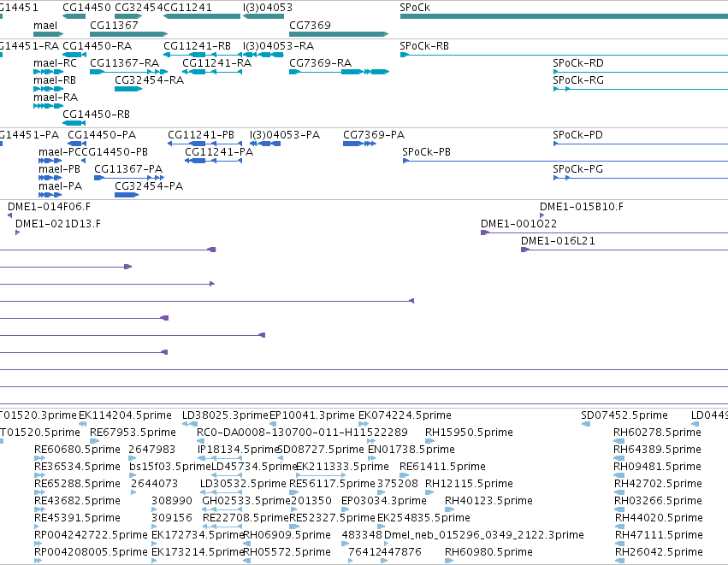Click the mael-RB transcript label
Screen dimensions: 728x565
54,80
